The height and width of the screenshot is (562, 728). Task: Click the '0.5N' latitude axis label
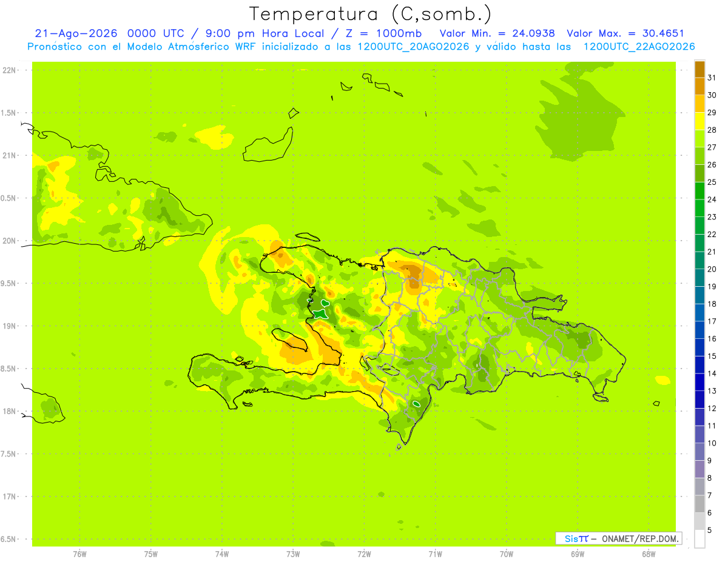point(9,198)
